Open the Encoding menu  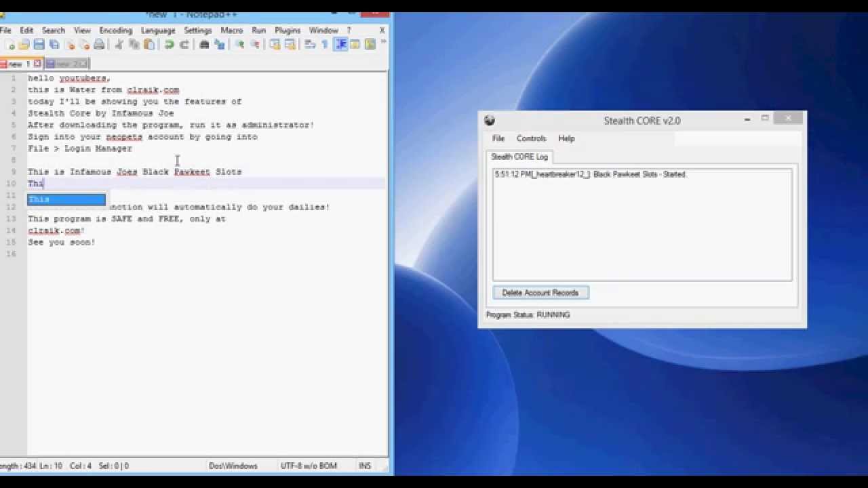tap(116, 30)
